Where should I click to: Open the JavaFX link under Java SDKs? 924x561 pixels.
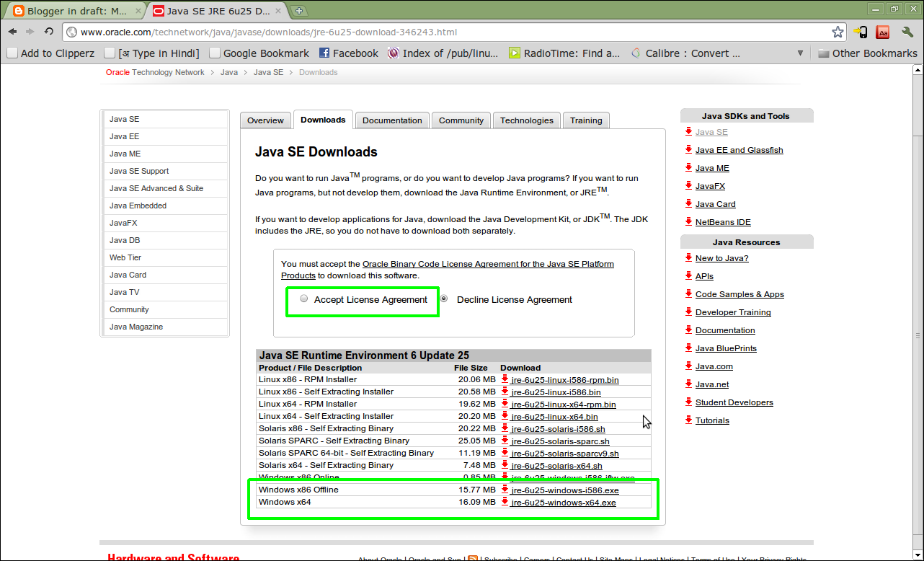(x=710, y=186)
